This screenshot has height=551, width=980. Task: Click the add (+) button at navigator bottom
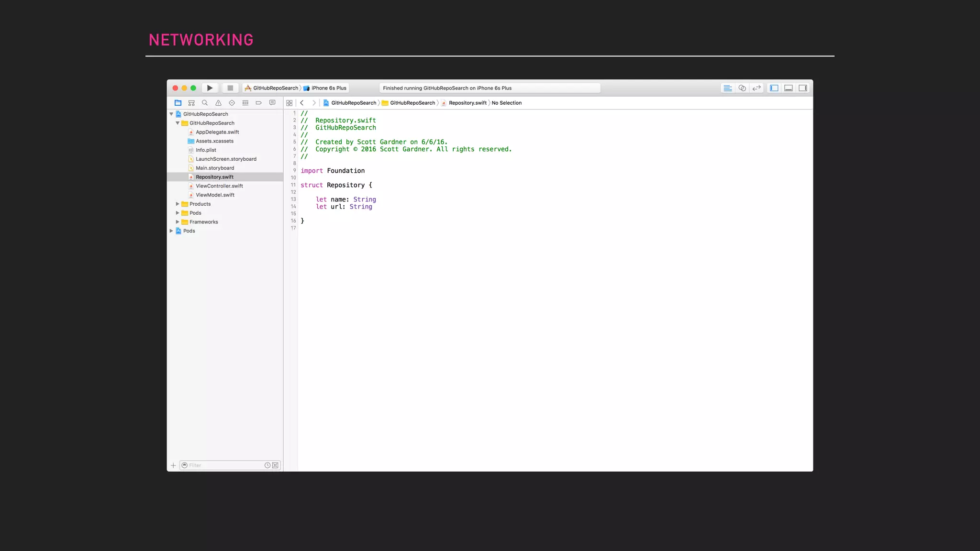(173, 465)
